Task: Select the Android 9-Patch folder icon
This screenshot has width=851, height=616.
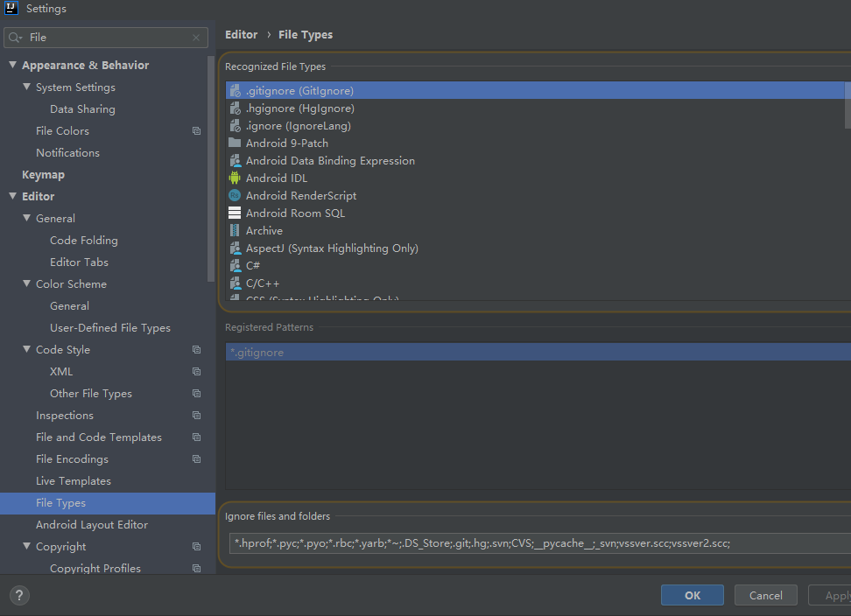Action: click(x=235, y=143)
